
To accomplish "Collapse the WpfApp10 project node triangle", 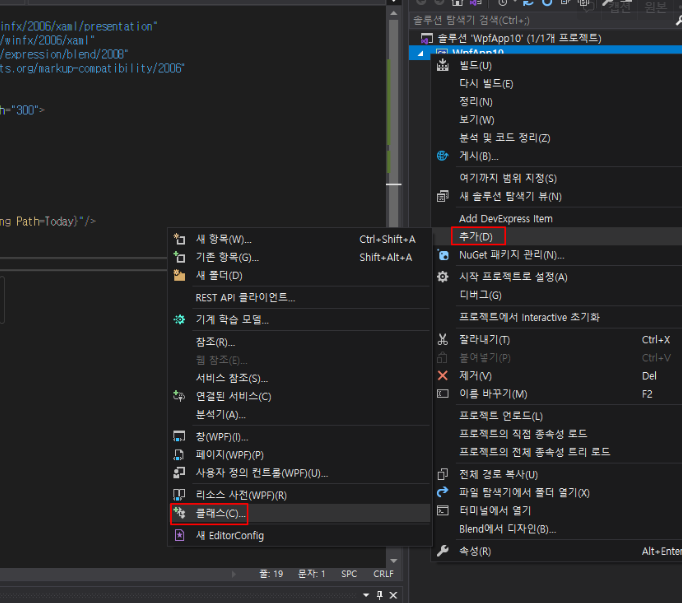I will (421, 54).
